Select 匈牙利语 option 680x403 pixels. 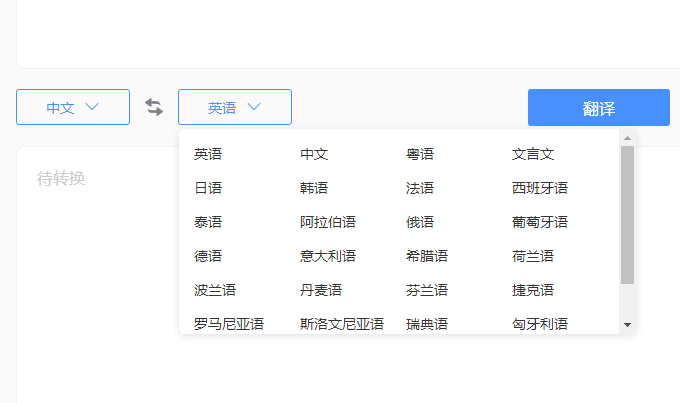[x=539, y=324]
